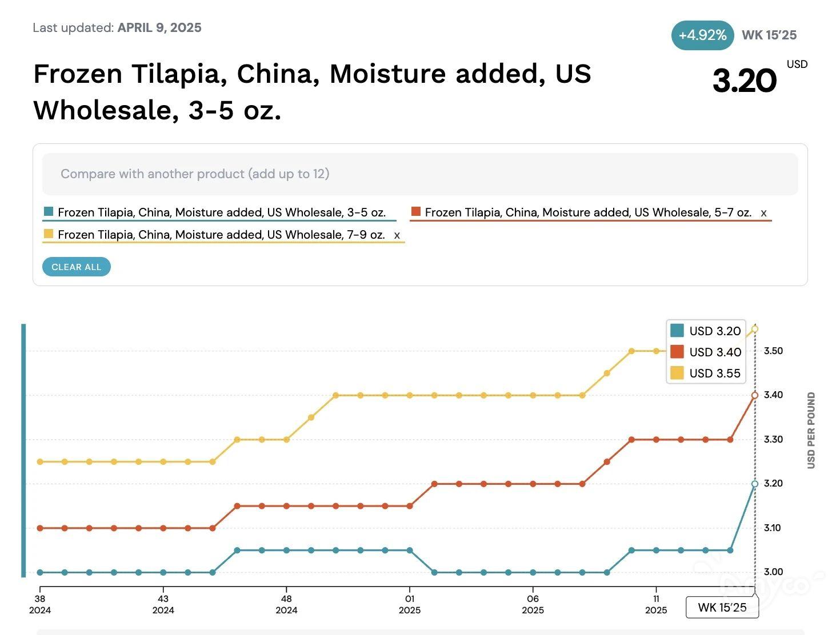Select the 7-9 oz. Tilapia series label

(221, 235)
